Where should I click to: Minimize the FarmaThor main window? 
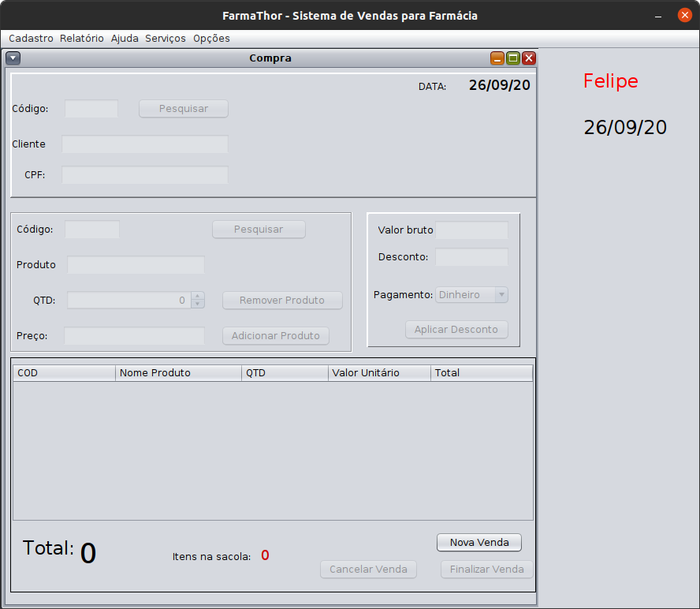658,16
